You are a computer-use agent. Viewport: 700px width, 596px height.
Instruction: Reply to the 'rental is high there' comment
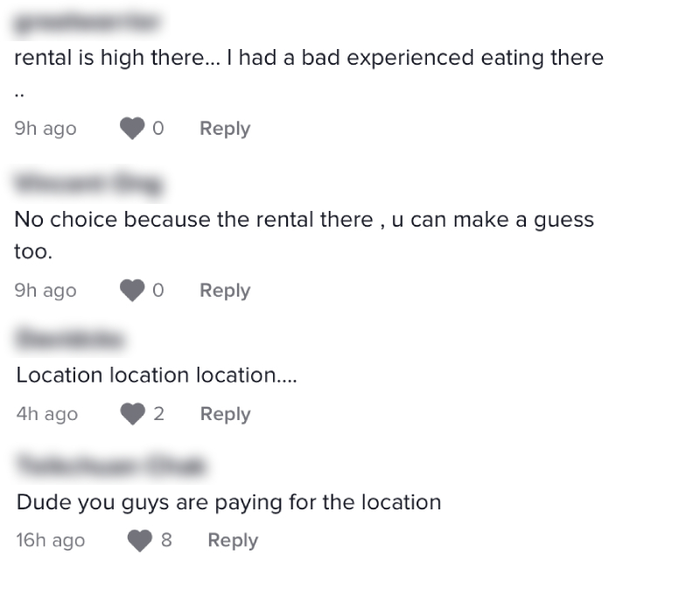(225, 129)
